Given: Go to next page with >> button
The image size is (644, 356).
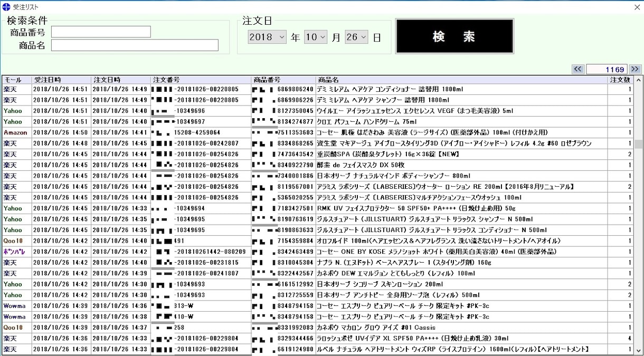Looking at the screenshot, I should [635, 69].
